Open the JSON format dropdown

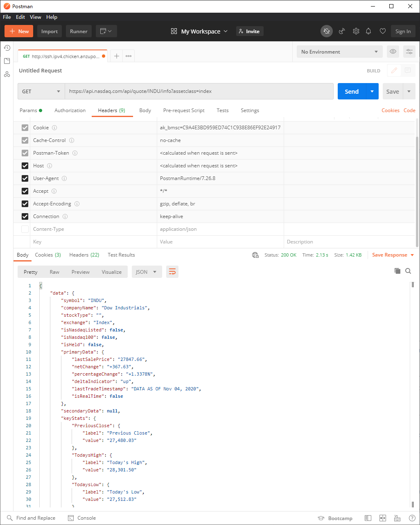(x=147, y=272)
